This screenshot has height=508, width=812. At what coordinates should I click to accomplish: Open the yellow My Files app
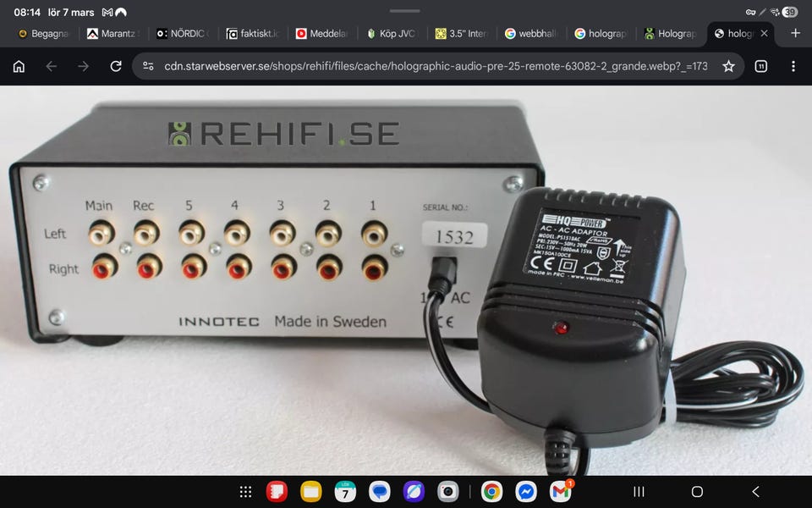pyautogui.click(x=310, y=491)
